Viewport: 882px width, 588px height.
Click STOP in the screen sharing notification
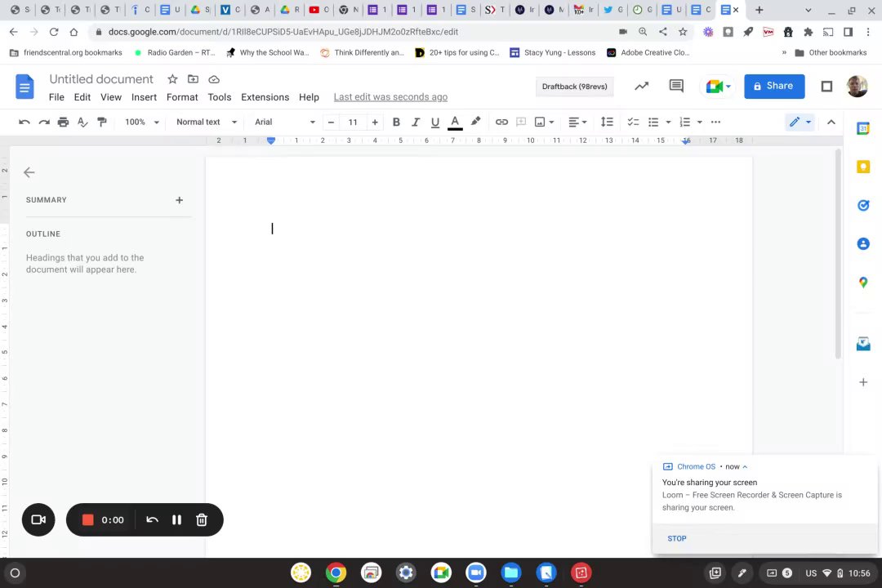point(677,538)
